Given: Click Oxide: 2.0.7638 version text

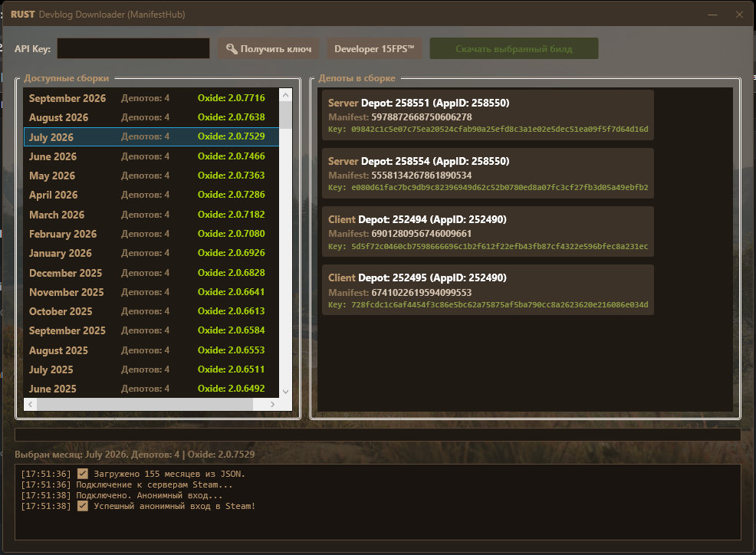Looking at the screenshot, I should [x=232, y=117].
